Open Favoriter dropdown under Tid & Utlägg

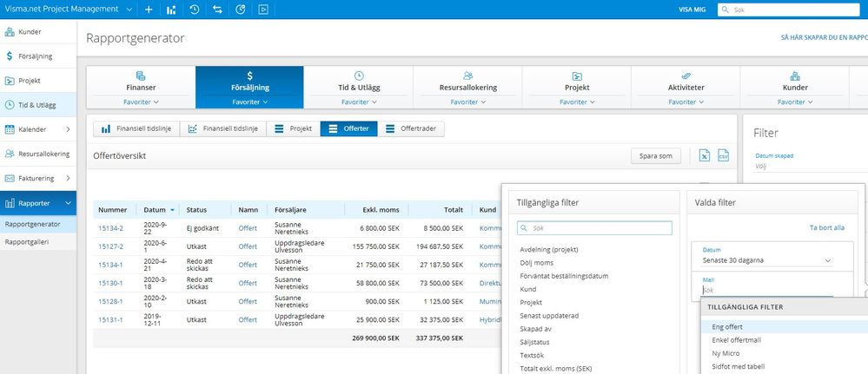[x=359, y=102]
